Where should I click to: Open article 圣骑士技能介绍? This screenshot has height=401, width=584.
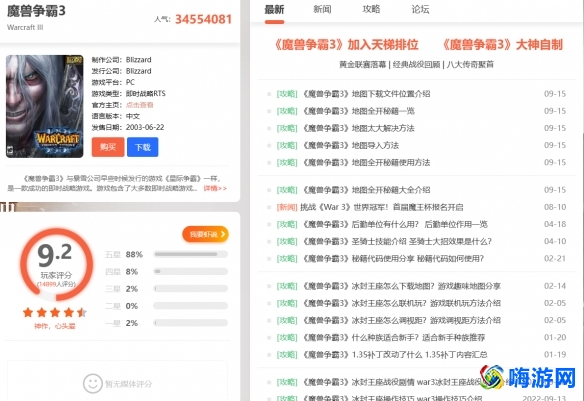(x=396, y=241)
